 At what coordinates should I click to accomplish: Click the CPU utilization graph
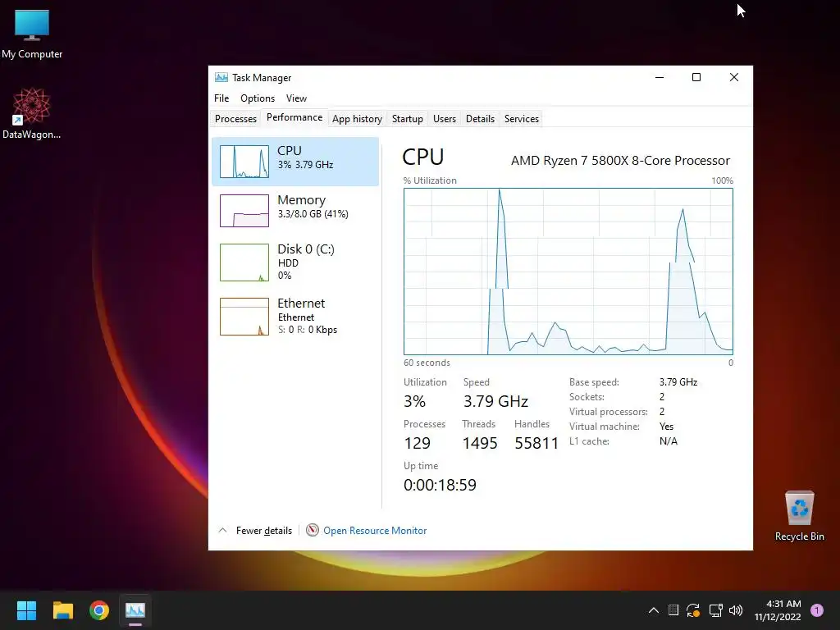[568, 271]
